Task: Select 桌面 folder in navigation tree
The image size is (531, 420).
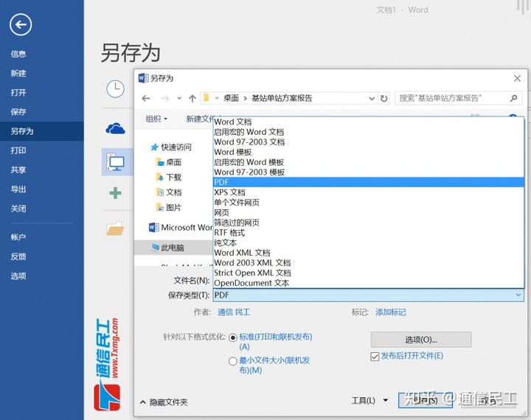Action: [x=169, y=162]
